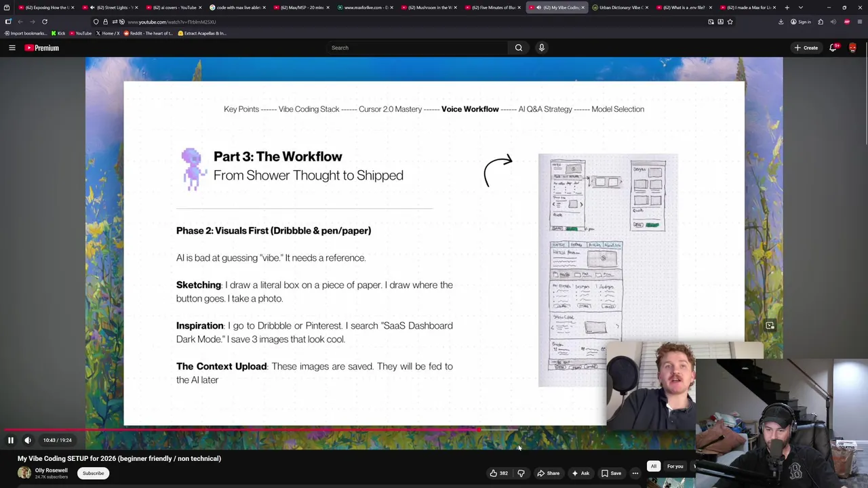The width and height of the screenshot is (868, 488).
Task: Open YouTube account avatar menu
Action: pos(852,47)
